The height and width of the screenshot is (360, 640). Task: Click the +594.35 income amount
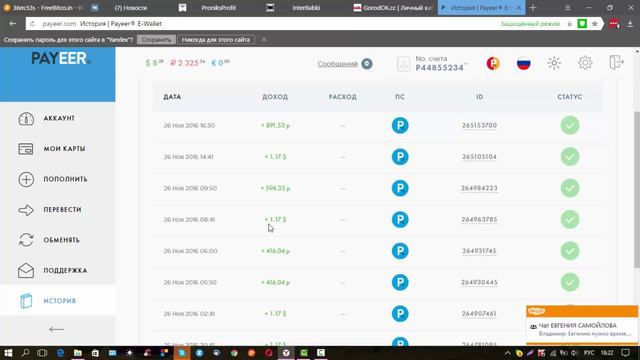[x=276, y=188]
